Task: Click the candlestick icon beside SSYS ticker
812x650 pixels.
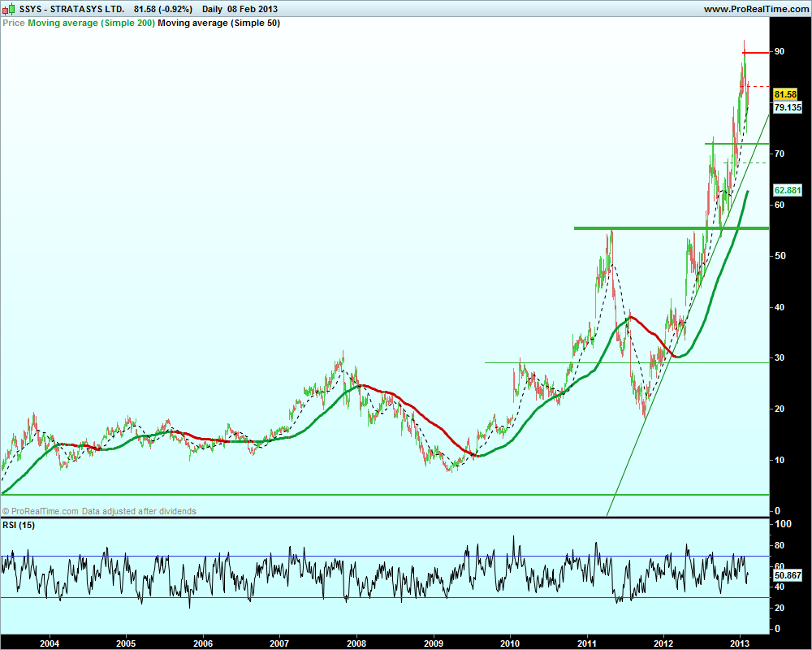Action: coord(9,9)
